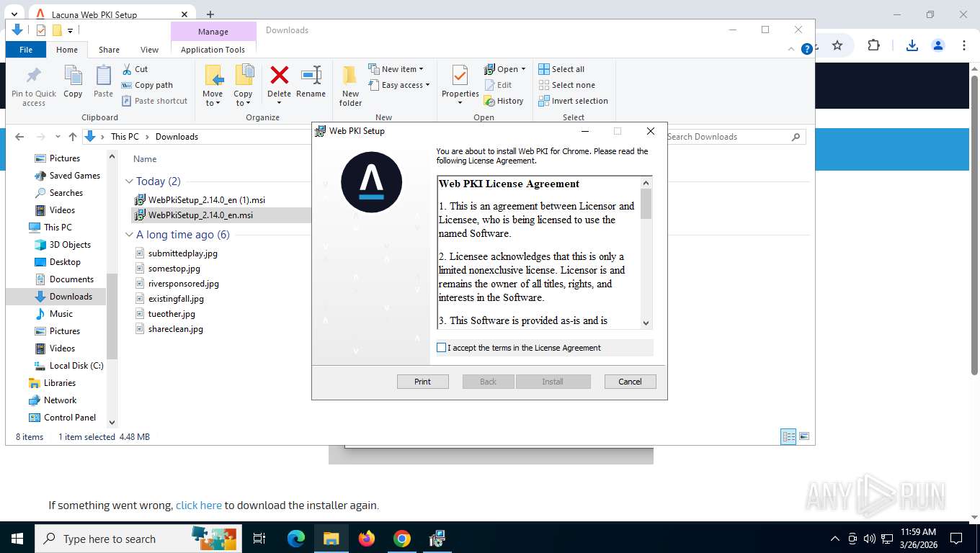The image size is (980, 553).
Task: Open Chrome downloads arrow icon
Action: tap(912, 45)
